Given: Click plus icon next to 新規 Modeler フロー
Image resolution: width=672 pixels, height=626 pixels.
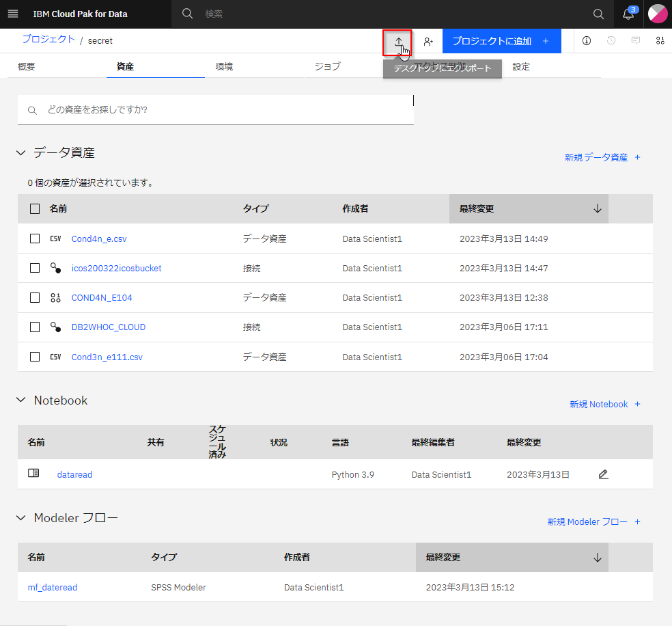Looking at the screenshot, I should 637,522.
